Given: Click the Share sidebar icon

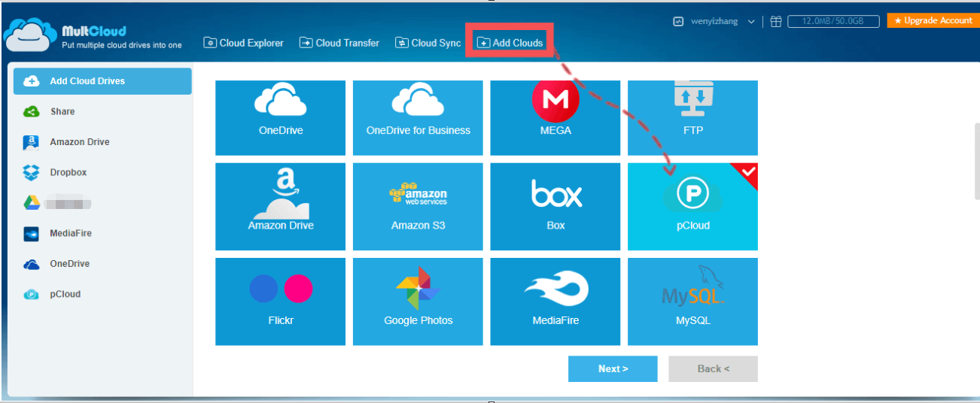Looking at the screenshot, I should click(31, 111).
